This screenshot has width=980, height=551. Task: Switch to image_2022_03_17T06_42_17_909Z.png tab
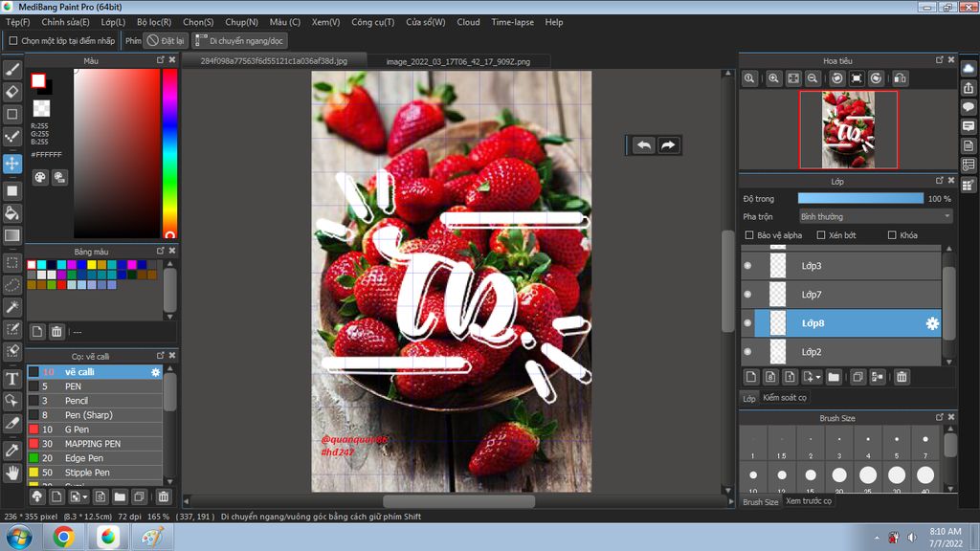(x=458, y=61)
